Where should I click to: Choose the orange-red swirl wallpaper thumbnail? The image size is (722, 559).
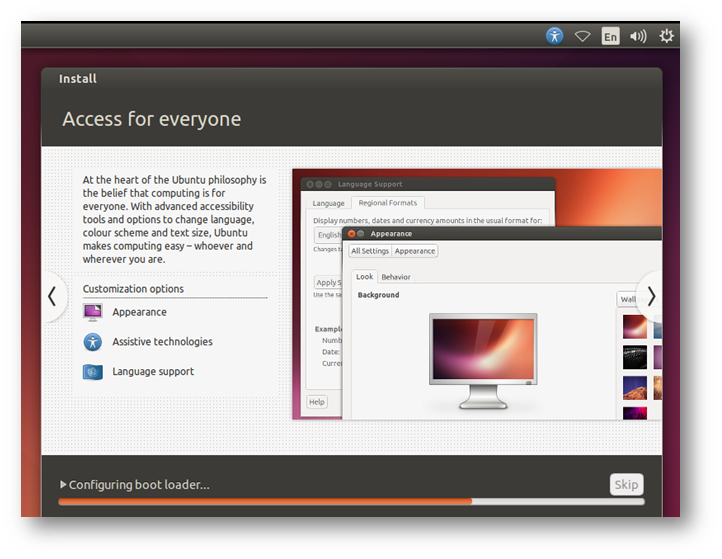(635, 326)
